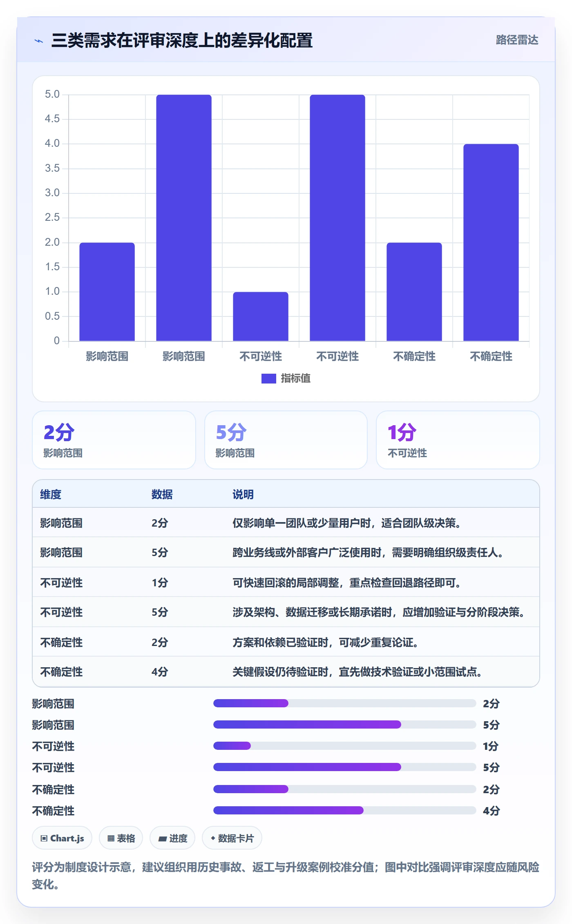Select the 表格 chip
This screenshot has height=924, width=572.
click(121, 838)
